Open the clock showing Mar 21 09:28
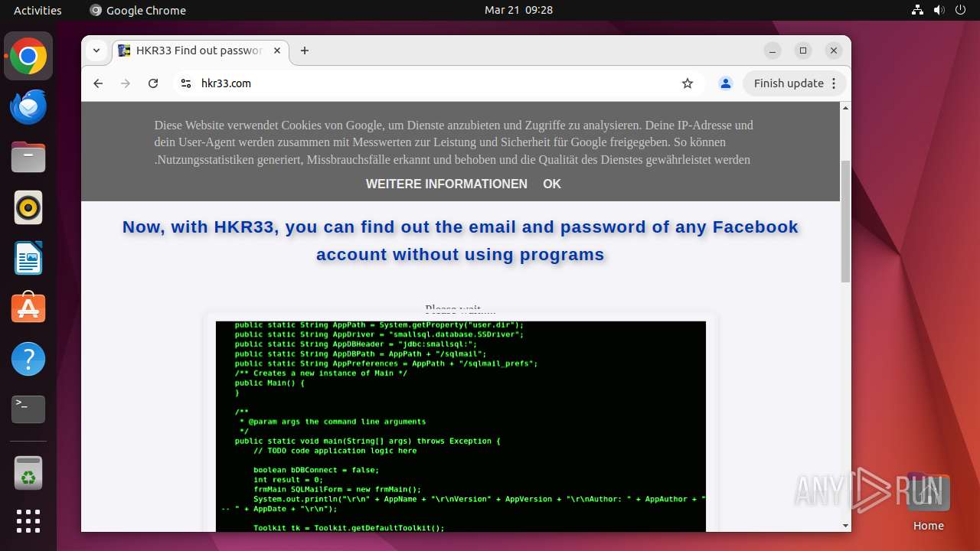 [518, 10]
